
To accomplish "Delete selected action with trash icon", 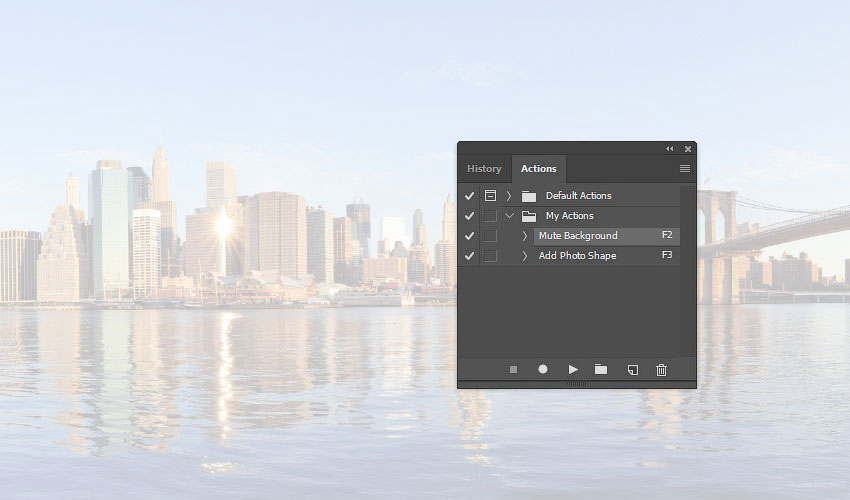I will [x=661, y=370].
